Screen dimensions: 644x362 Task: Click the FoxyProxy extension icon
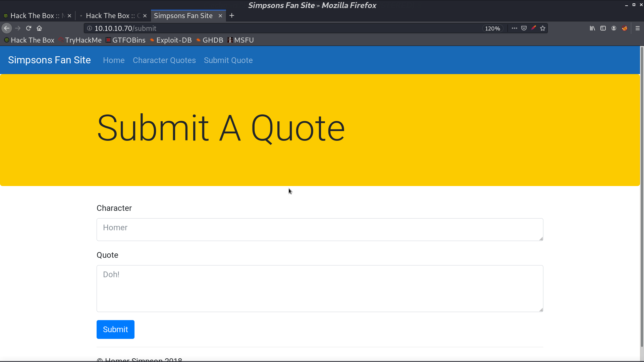[x=625, y=28]
